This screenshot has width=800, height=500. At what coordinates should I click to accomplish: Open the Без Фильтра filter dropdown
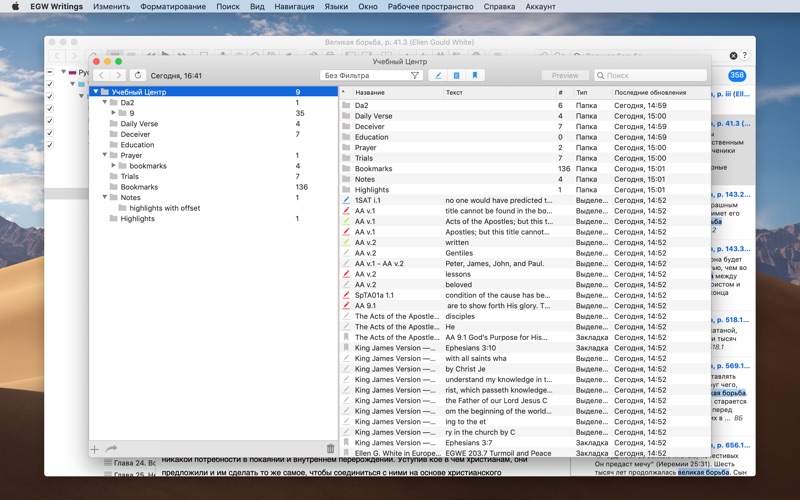point(371,76)
